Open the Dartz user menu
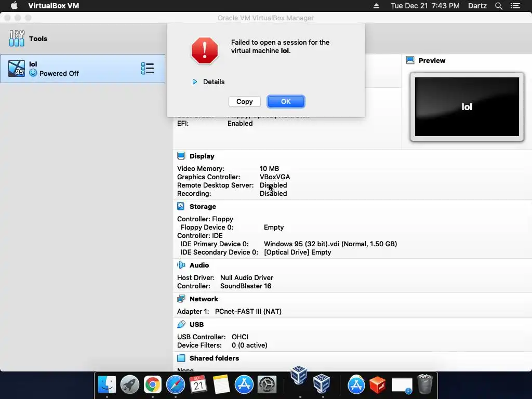This screenshot has width=532, height=399. click(x=477, y=6)
